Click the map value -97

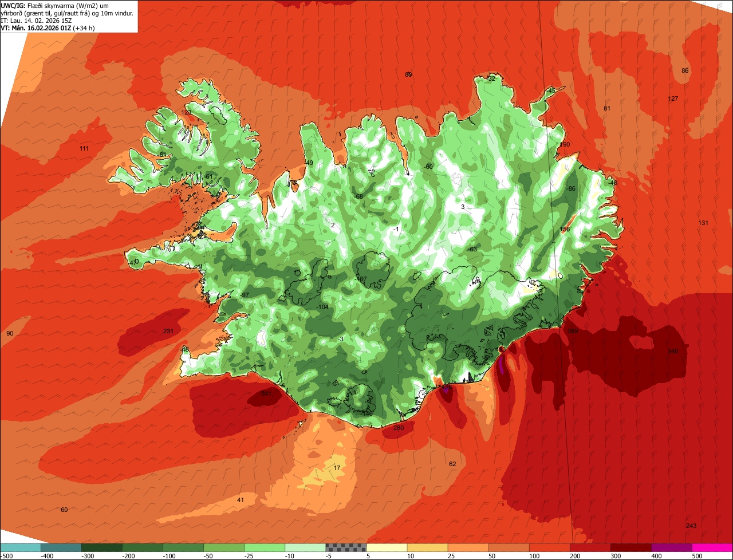[x=245, y=295]
